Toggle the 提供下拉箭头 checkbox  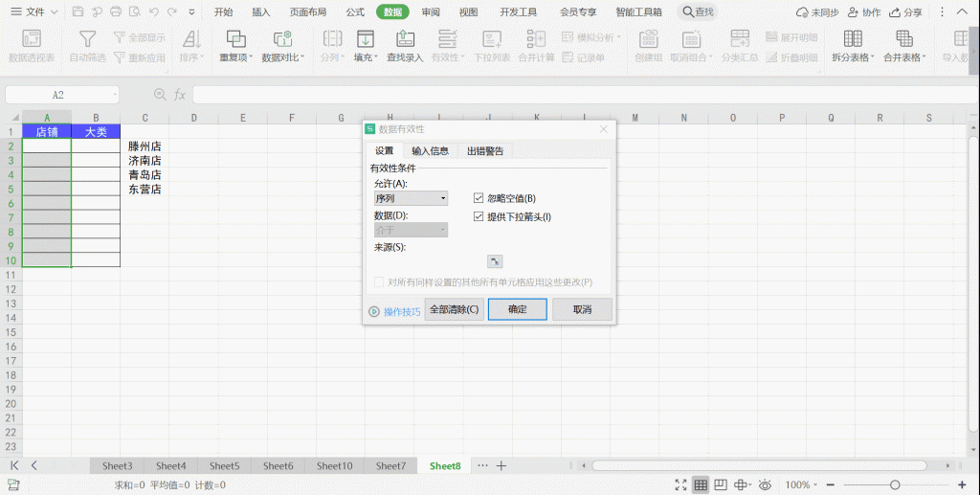pos(479,217)
